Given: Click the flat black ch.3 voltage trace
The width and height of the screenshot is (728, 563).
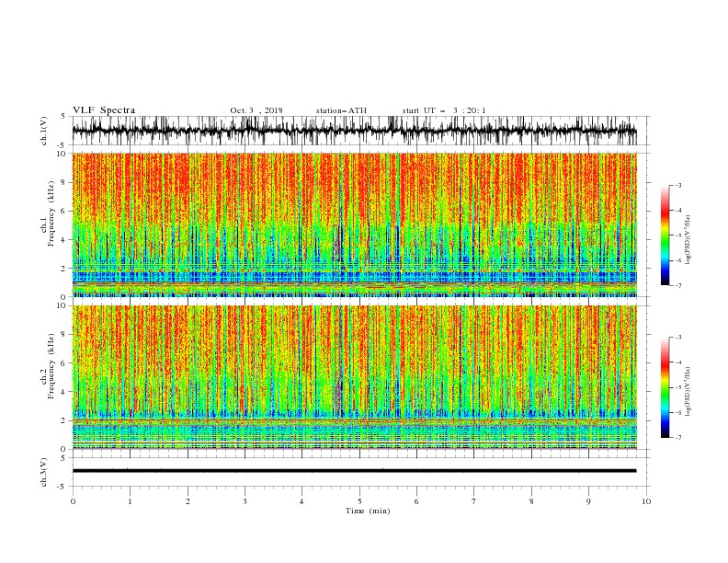Looking at the screenshot, I should click(354, 471).
